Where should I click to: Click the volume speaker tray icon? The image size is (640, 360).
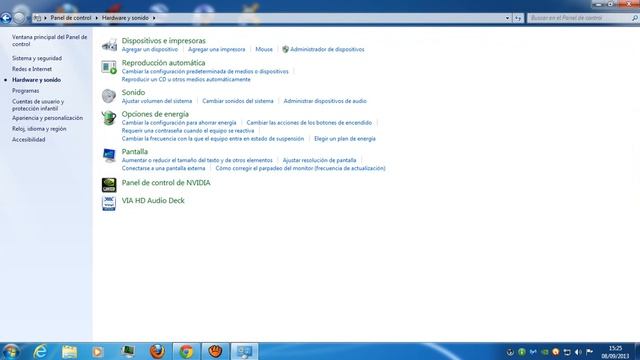click(x=578, y=352)
